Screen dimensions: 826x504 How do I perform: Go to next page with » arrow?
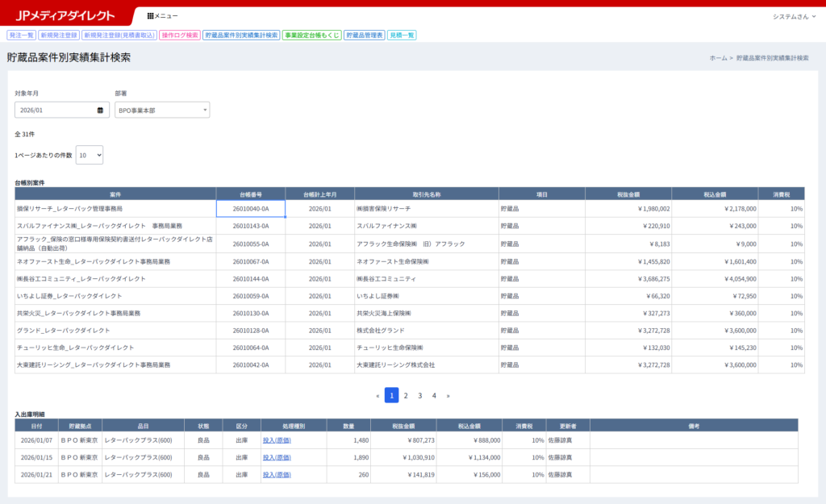click(448, 396)
